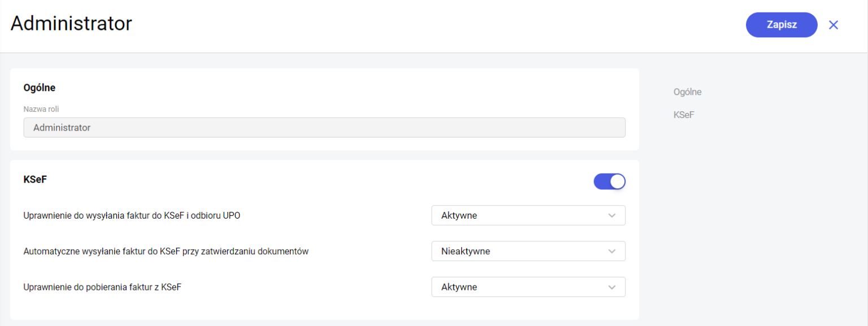The image size is (868, 326).
Task: Click the KSeF section heading label
Action: coord(36,179)
